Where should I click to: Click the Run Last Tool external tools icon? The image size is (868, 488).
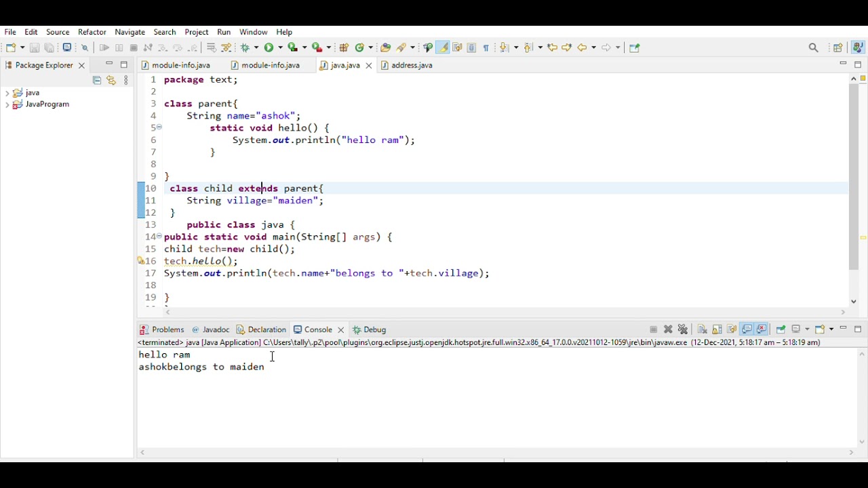pyautogui.click(x=316, y=47)
